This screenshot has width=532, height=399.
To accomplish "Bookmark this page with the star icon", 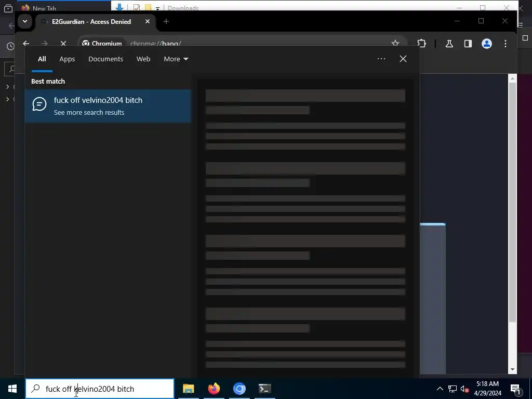I will (x=395, y=43).
